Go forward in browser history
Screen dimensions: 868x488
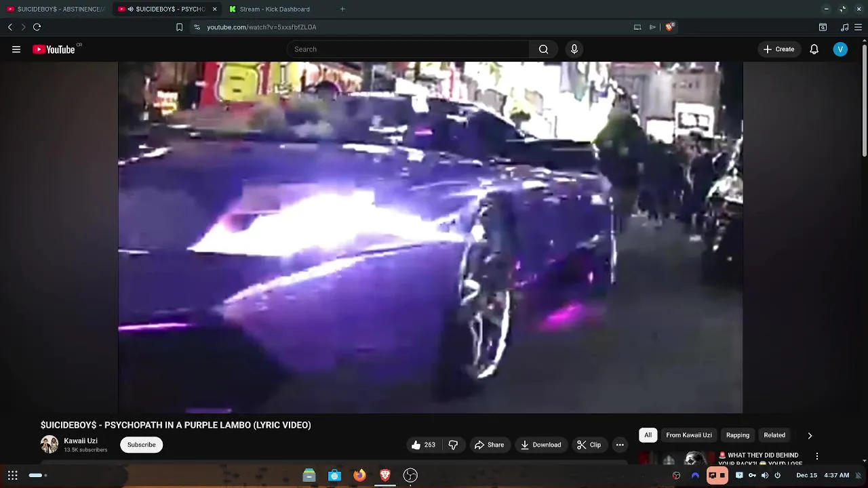[23, 27]
